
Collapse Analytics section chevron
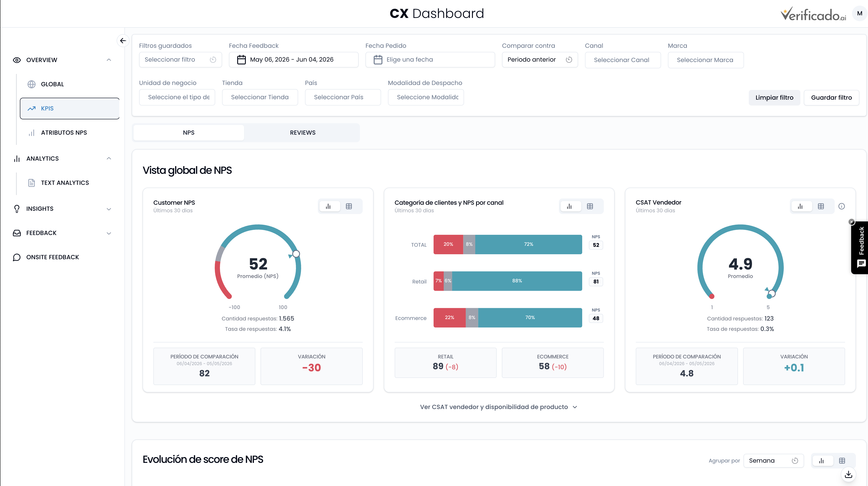pos(109,158)
